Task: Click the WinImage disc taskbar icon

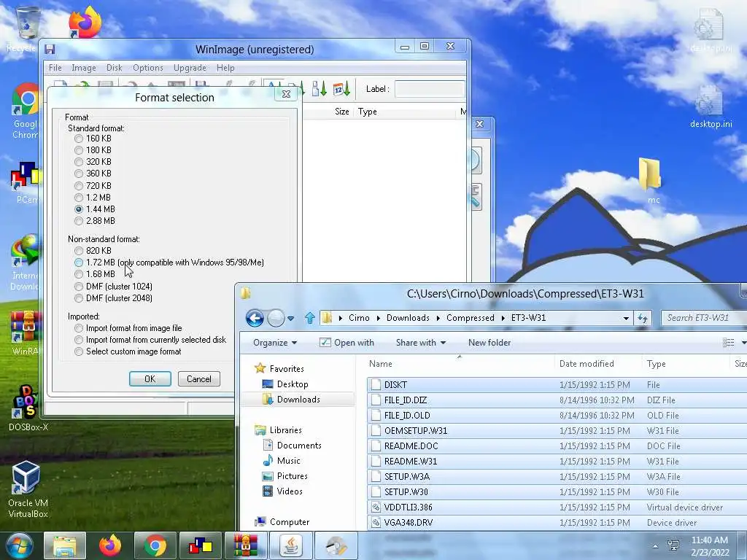Action: click(x=336, y=545)
